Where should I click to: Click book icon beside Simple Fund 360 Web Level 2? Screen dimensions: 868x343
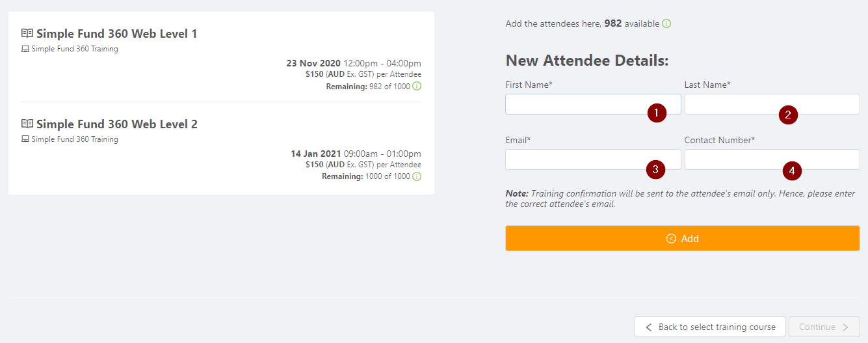(27, 124)
